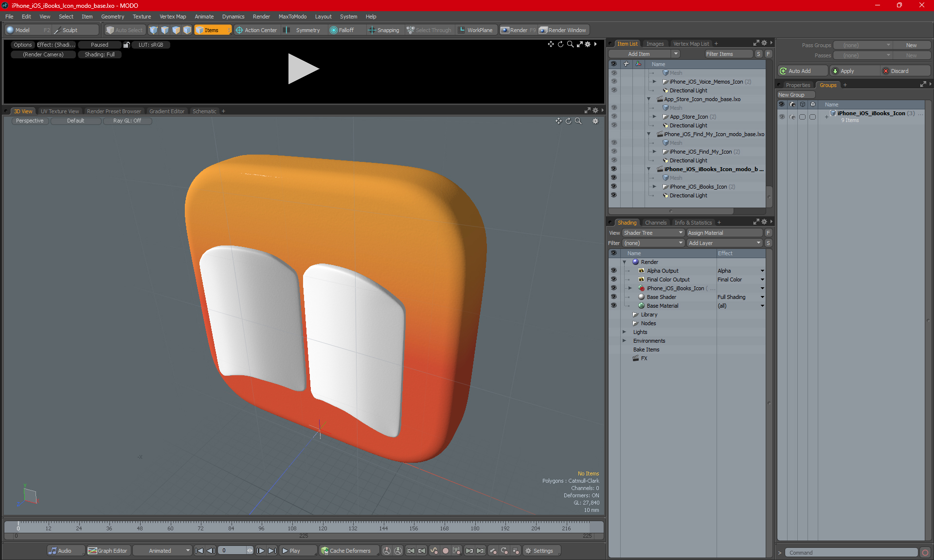Collapse the App_Store_Icon_modo_base.lxo scene

(x=648, y=99)
